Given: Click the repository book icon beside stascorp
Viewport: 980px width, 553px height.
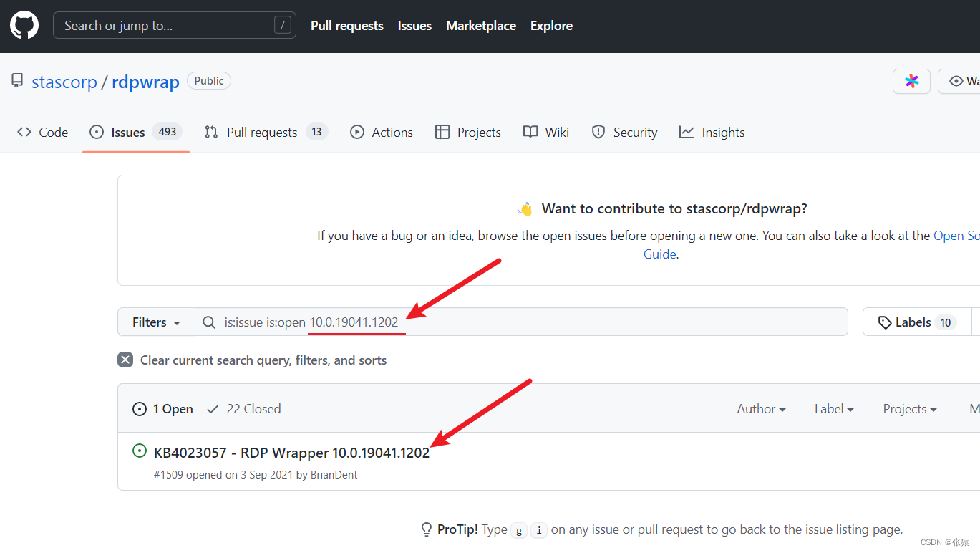Looking at the screenshot, I should click(17, 81).
